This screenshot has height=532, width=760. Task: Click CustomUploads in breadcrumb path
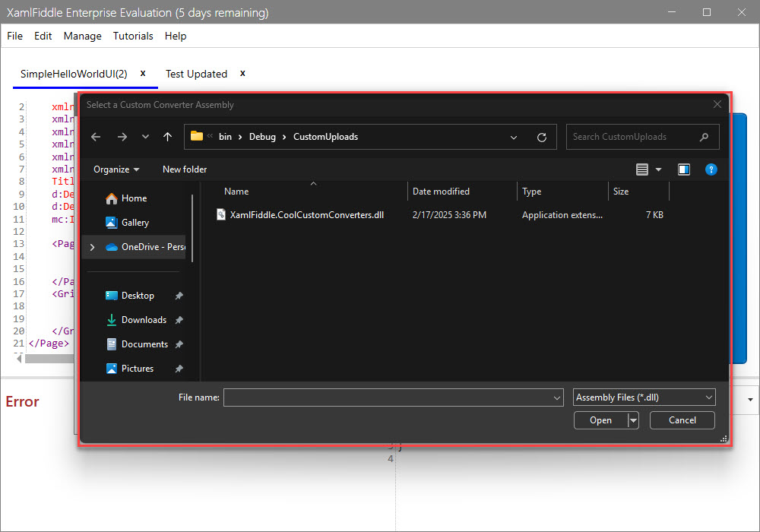326,137
